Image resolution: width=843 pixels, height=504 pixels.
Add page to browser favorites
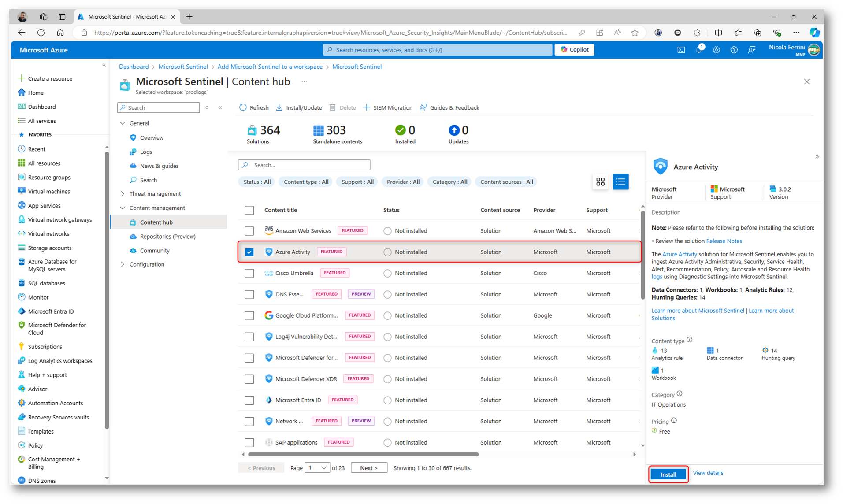point(635,33)
